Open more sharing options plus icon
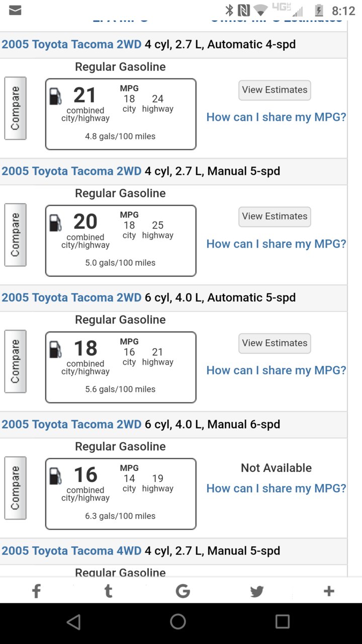Screen dimensions: 362x644 329,591
